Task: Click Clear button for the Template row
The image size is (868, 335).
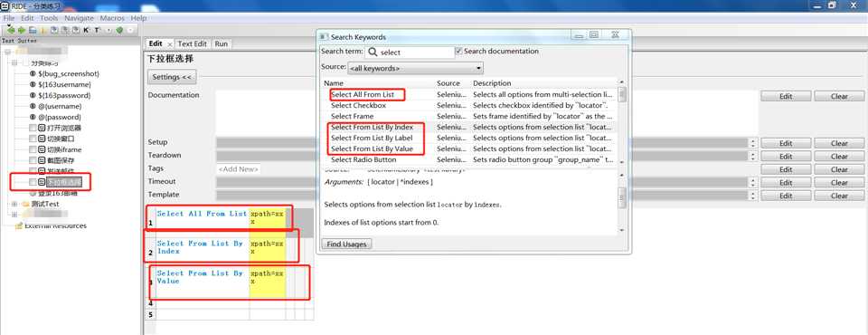Action: click(839, 196)
